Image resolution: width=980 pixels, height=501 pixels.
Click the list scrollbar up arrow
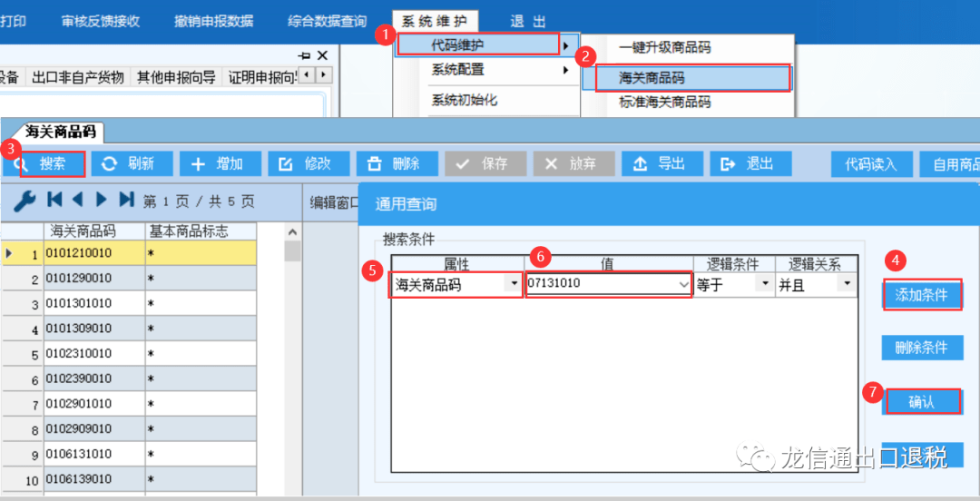[x=292, y=232]
